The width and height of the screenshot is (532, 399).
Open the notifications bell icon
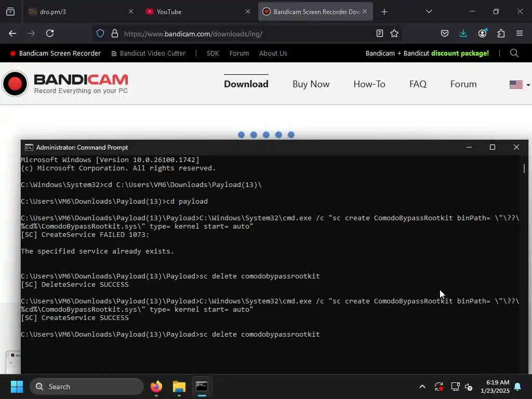tap(518, 387)
